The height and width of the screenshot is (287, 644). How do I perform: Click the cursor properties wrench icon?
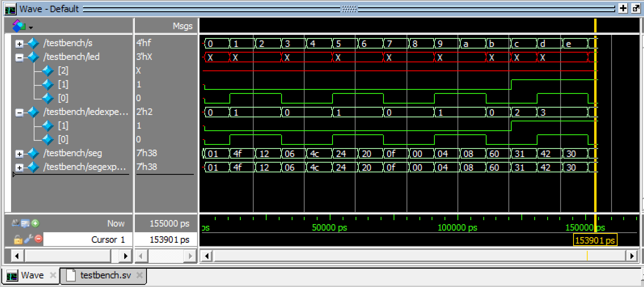tap(28, 239)
